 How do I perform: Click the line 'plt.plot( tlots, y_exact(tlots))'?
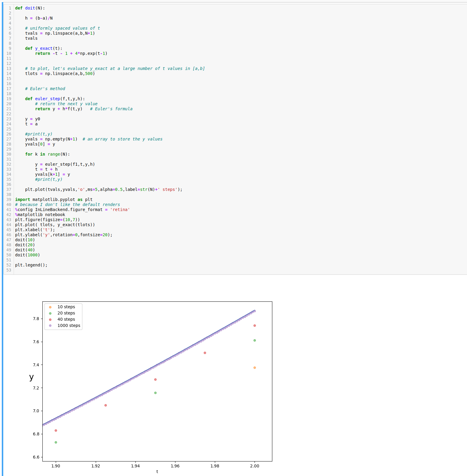click(x=55, y=225)
